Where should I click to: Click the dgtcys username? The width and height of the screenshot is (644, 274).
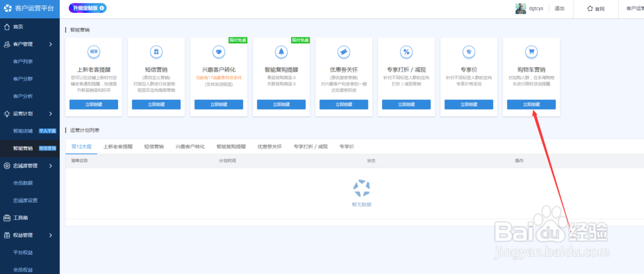coord(536,8)
